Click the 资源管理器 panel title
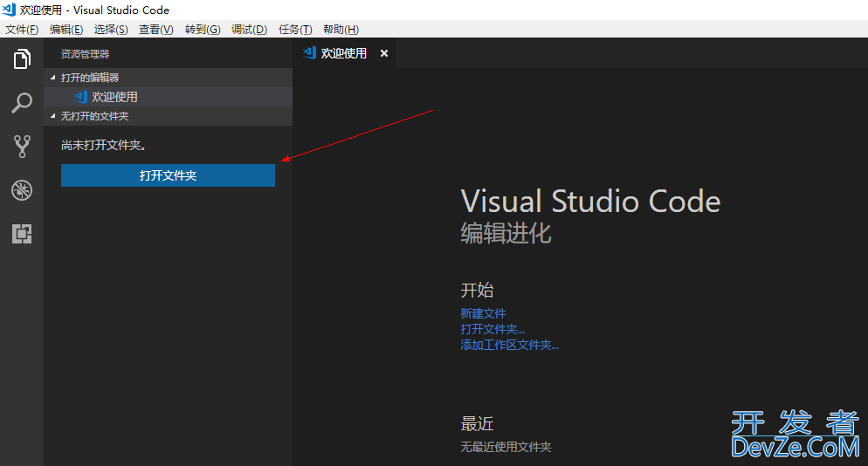The width and height of the screenshot is (868, 466). click(x=86, y=54)
